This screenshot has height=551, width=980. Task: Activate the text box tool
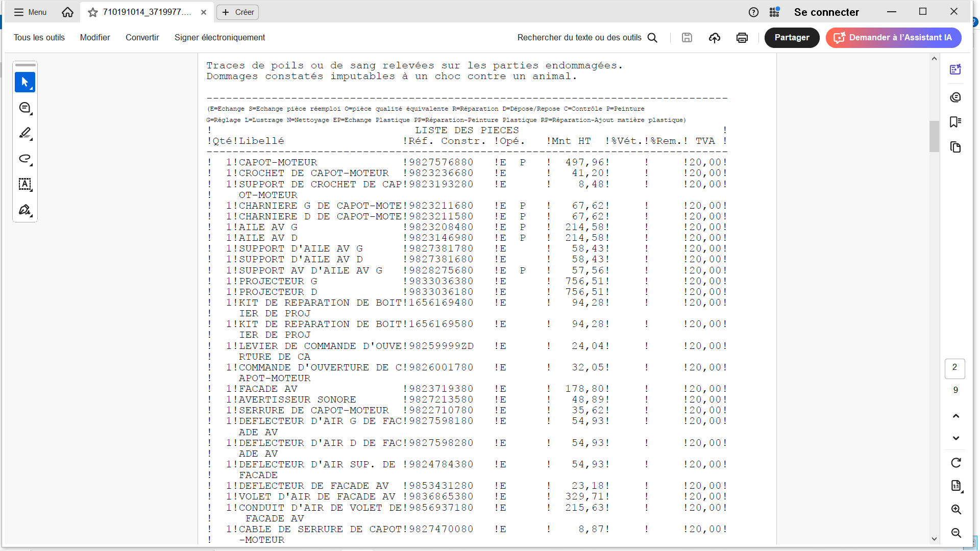[x=24, y=184]
